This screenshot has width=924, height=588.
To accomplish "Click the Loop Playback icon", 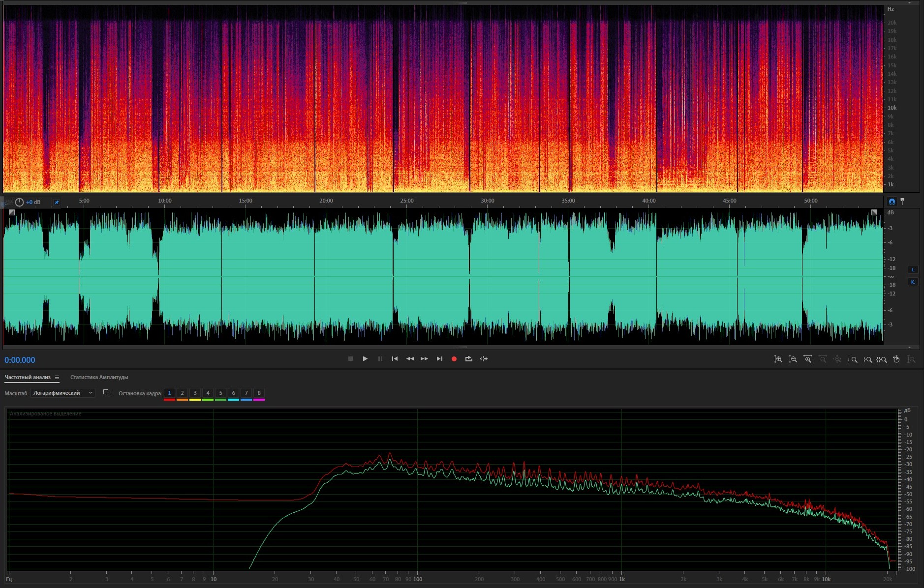I will click(468, 359).
